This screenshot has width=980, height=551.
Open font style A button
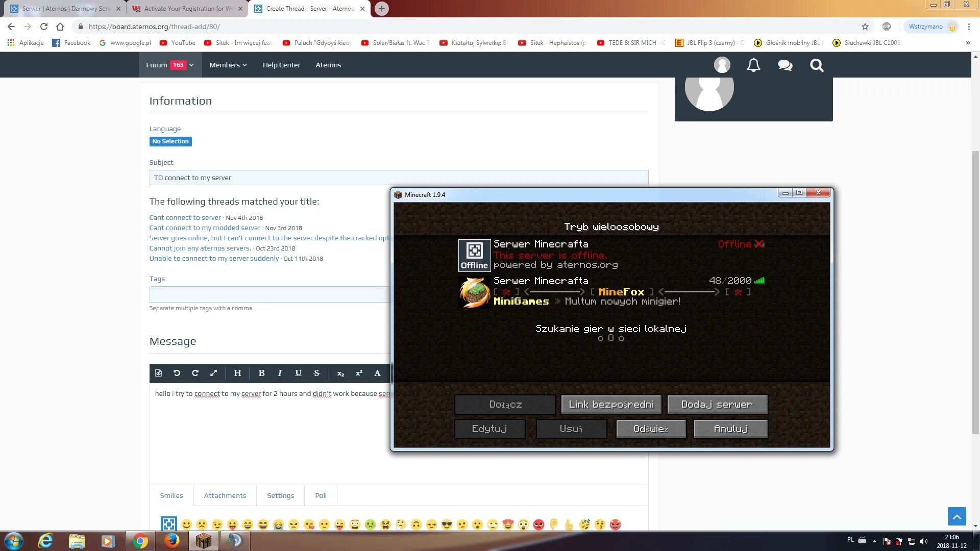(377, 373)
